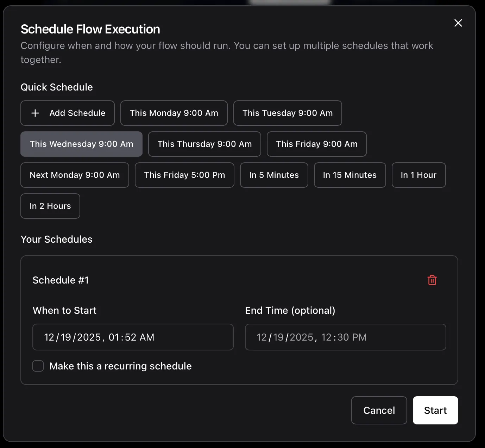Select This Friday 5:00 Pm
Image resolution: width=485 pixels, height=448 pixels.
(x=184, y=175)
